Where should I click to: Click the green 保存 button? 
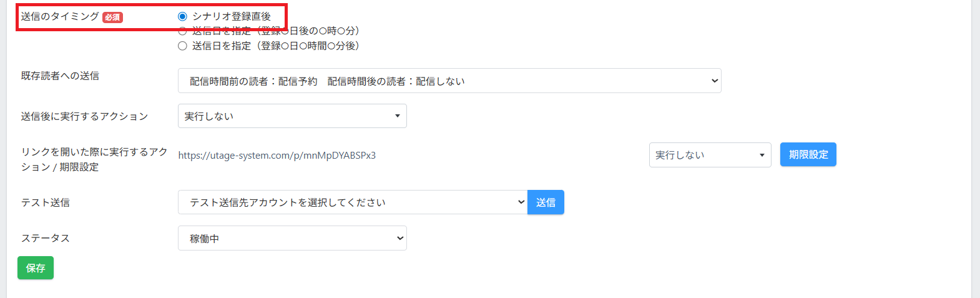coord(36,268)
